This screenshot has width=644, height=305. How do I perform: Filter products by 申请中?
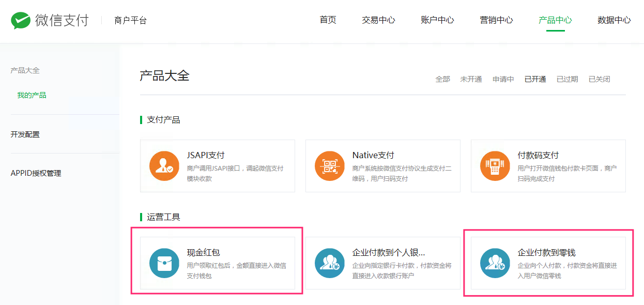503,79
